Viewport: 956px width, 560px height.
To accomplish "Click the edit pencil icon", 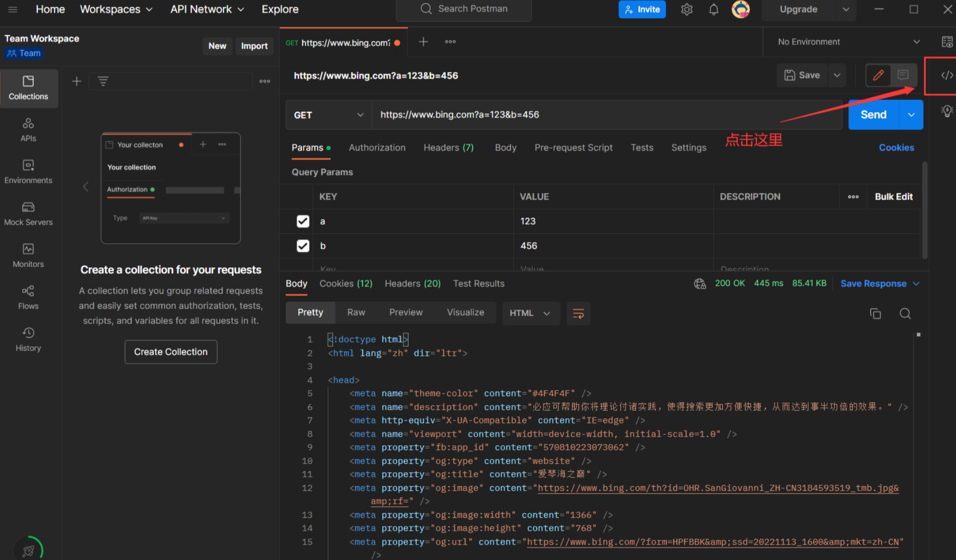I will (878, 75).
